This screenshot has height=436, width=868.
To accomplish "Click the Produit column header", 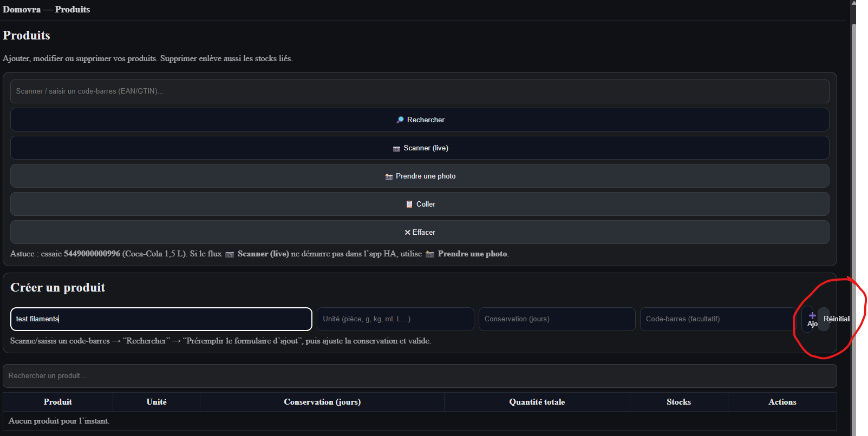I will click(58, 402).
